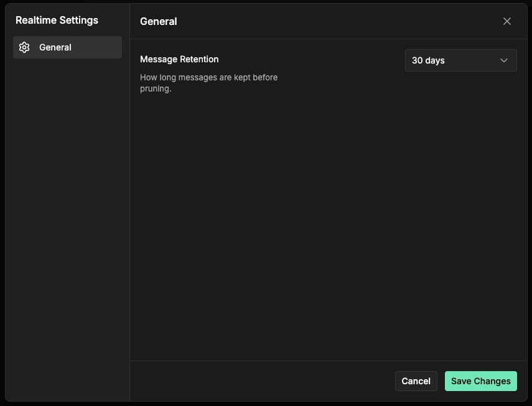
Task: Click the General heading at the top
Action: (159, 21)
